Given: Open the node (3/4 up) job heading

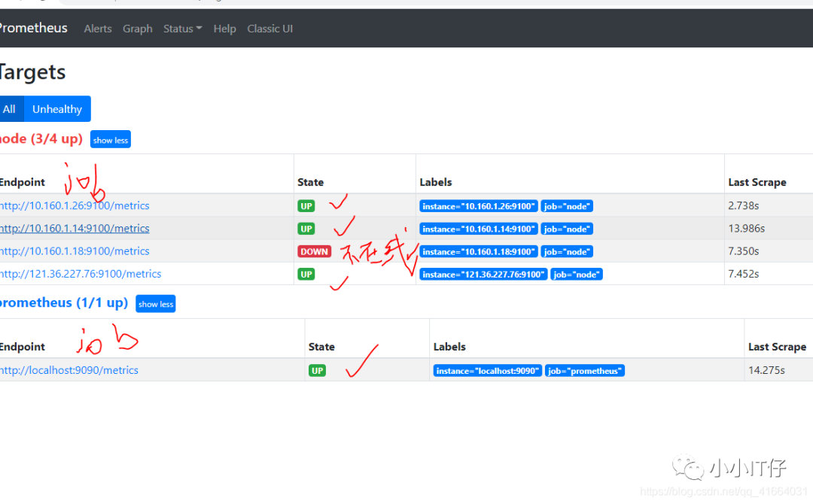Looking at the screenshot, I should tap(41, 138).
